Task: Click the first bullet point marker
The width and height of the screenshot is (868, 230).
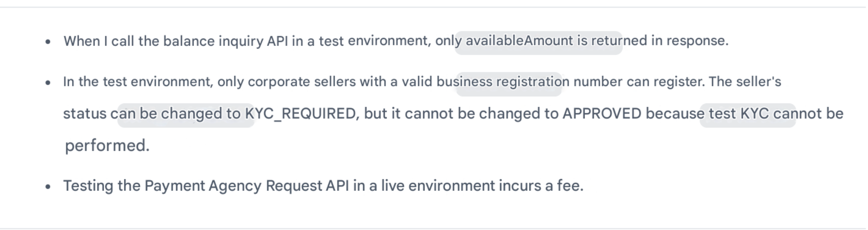Action: 48,42
